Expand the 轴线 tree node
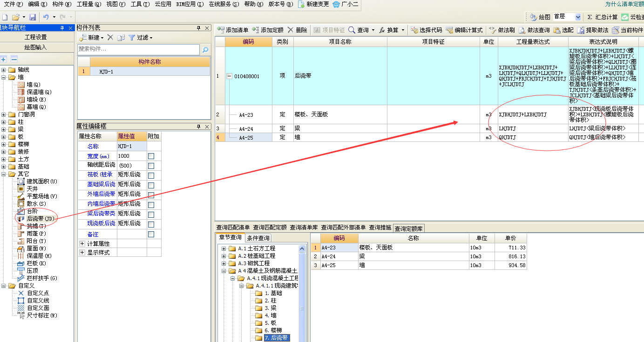Image resolution: width=644 pixels, height=342 pixels. 4,70
